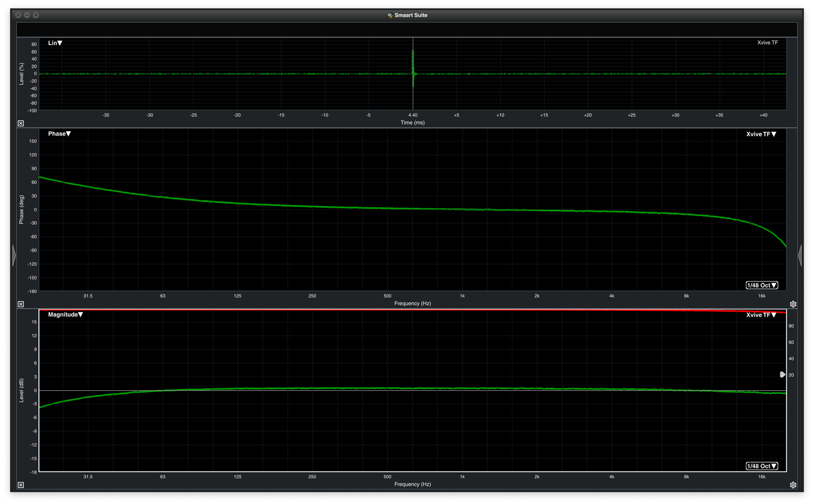This screenshot has width=814, height=504.
Task: Open Xvive TF trace dropdown in Magnitude pane
Action: (762, 315)
